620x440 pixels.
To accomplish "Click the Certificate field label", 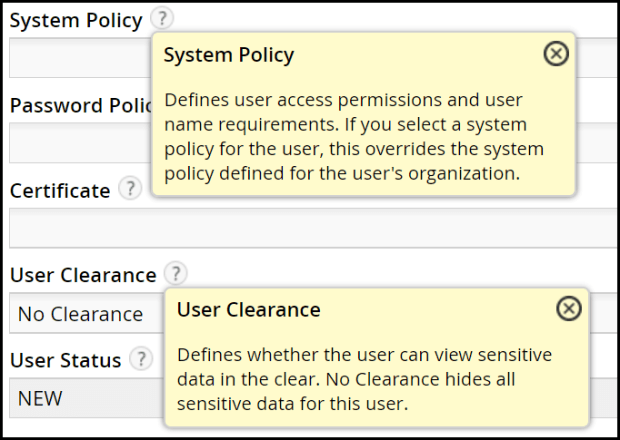I will 60,190.
